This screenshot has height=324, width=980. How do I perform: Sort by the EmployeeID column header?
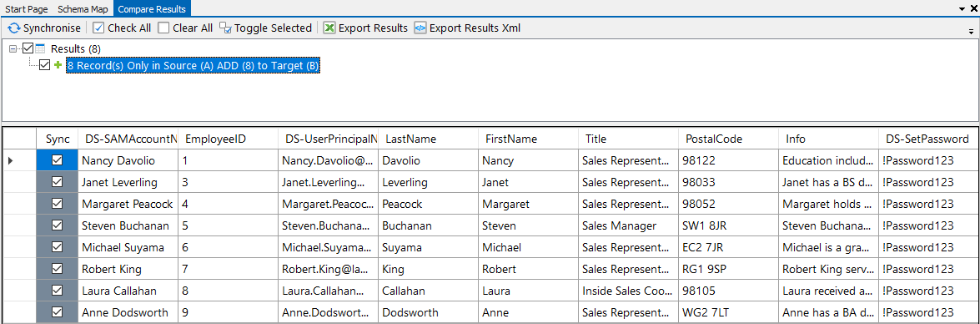tap(229, 139)
